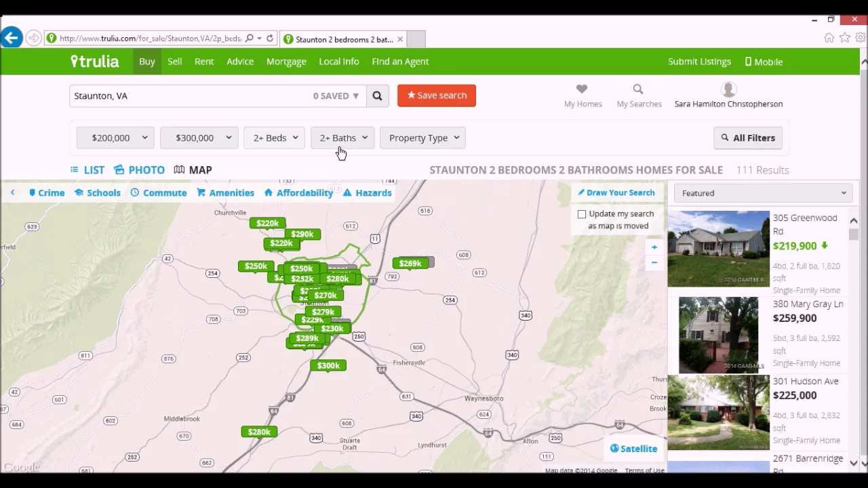Viewport: 868px width, 488px height.
Task: Toggle Crime map overlay
Action: pos(47,193)
